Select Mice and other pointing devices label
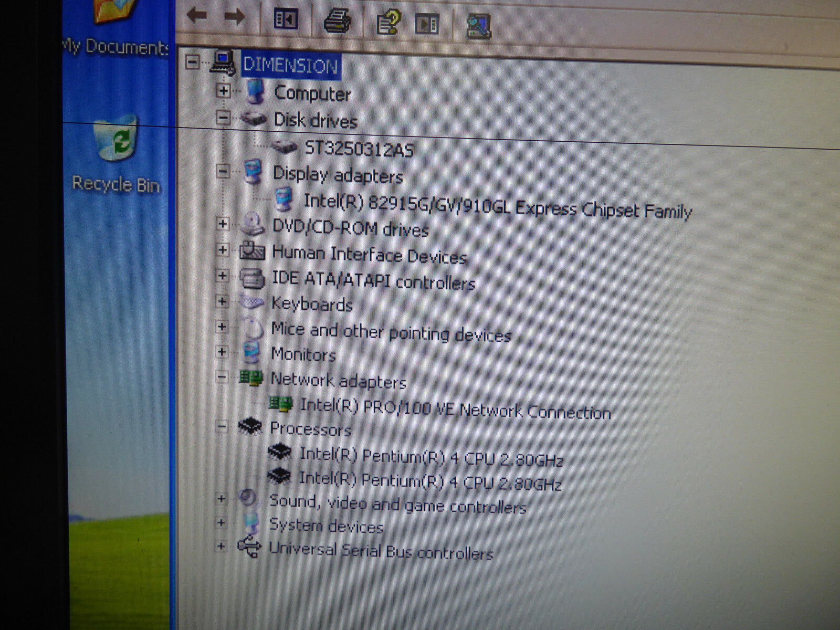840x630 pixels. click(391, 332)
